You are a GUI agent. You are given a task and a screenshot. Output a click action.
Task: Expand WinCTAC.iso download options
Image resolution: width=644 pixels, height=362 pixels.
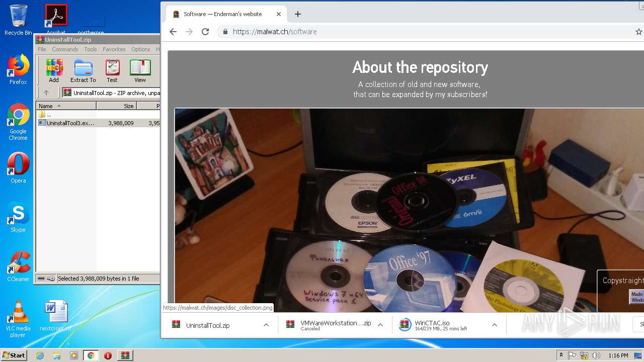click(495, 325)
